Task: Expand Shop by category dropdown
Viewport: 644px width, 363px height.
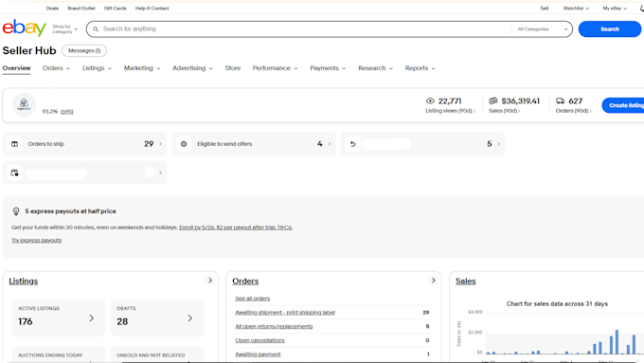Action: (65, 29)
